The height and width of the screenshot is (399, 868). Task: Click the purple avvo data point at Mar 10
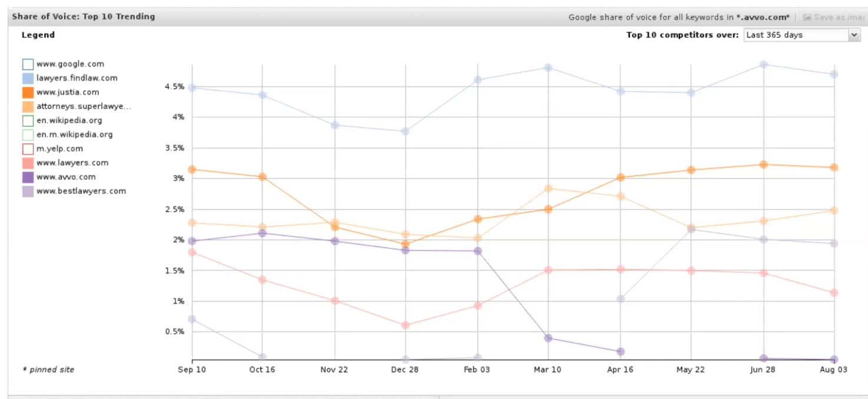[x=548, y=338]
